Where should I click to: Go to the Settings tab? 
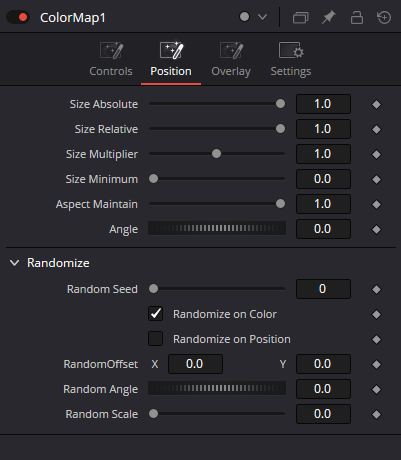click(x=291, y=60)
